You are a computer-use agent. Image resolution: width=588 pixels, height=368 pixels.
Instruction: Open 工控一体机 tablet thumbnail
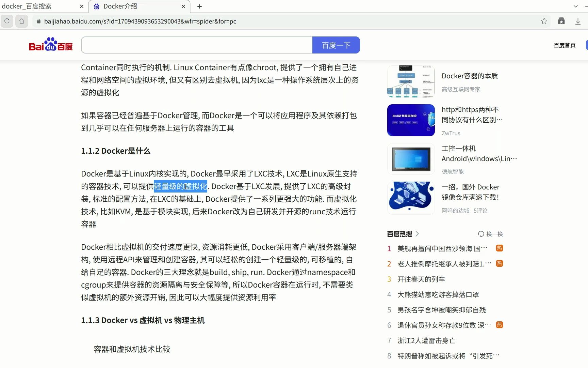411,159
